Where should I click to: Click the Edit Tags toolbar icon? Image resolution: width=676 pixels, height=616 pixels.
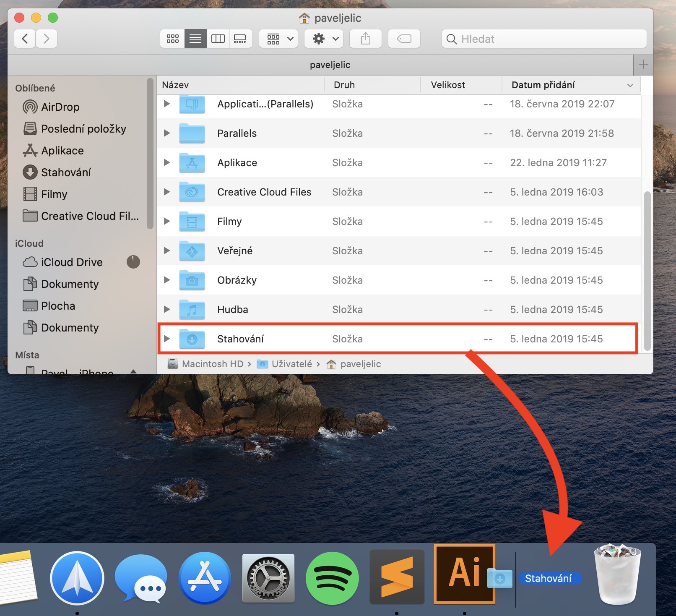pos(404,39)
